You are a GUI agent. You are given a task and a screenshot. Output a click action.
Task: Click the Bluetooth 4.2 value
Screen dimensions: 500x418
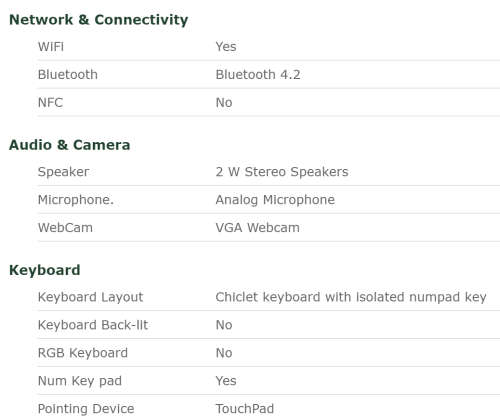point(258,75)
